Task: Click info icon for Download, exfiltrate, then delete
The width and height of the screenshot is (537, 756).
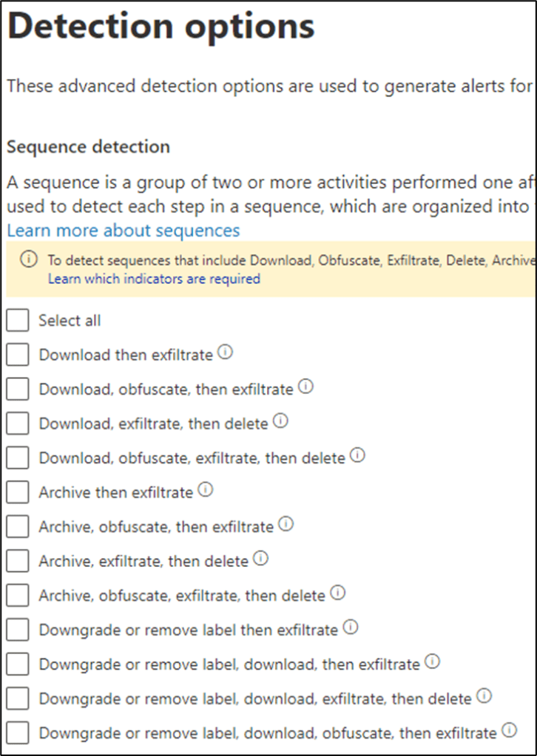Action: point(280,421)
